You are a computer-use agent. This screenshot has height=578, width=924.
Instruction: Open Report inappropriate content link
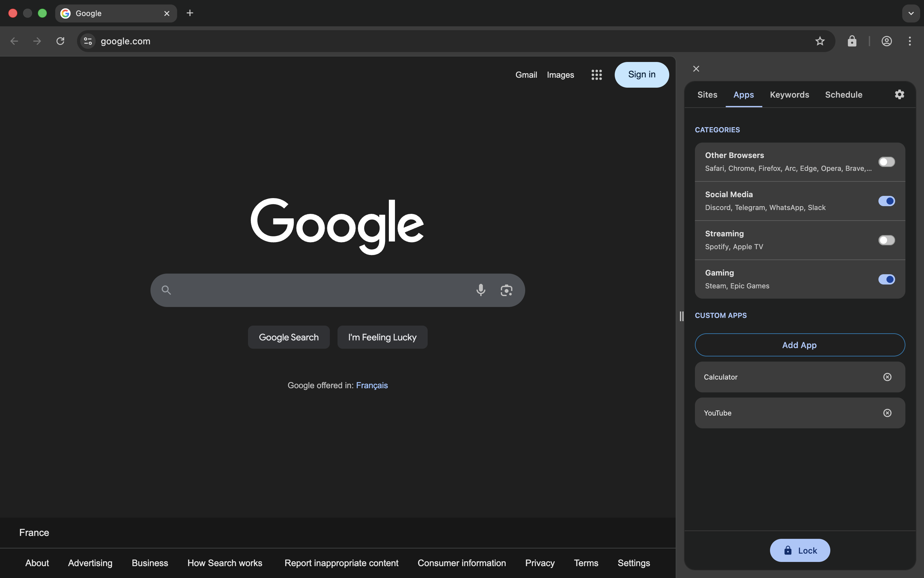click(341, 563)
